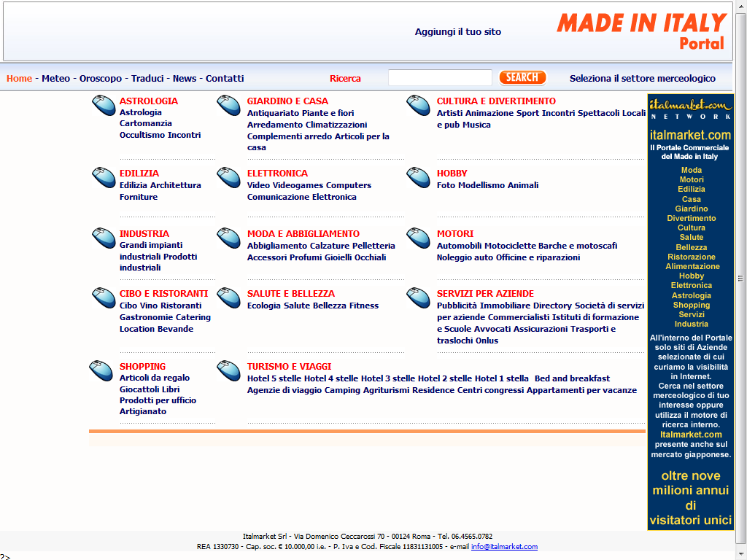
Task: Click the mouse icon beside CULTURA E DIVERTIMENTO
Action: click(418, 105)
